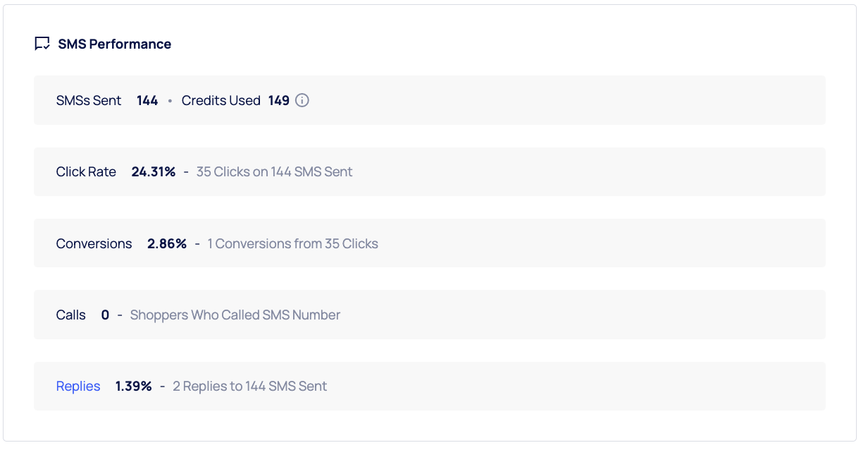The height and width of the screenshot is (450, 868).
Task: Click the Calls count value 0
Action: click(105, 315)
